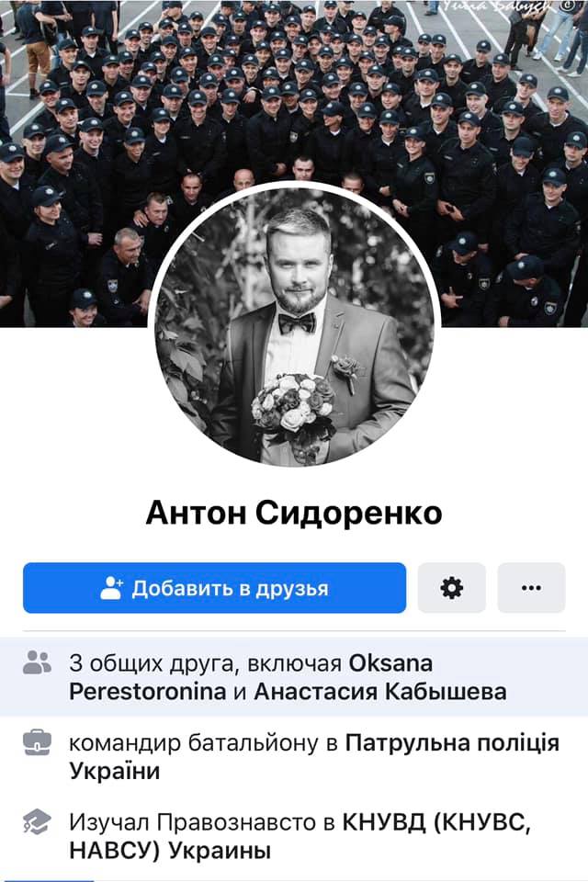
Task: Open the КНУВД (КНУВС, НАВСУ) Украины link
Action: click(300, 836)
